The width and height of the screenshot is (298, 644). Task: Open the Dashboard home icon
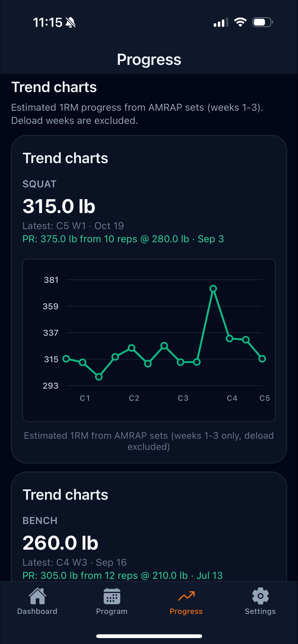point(37,596)
